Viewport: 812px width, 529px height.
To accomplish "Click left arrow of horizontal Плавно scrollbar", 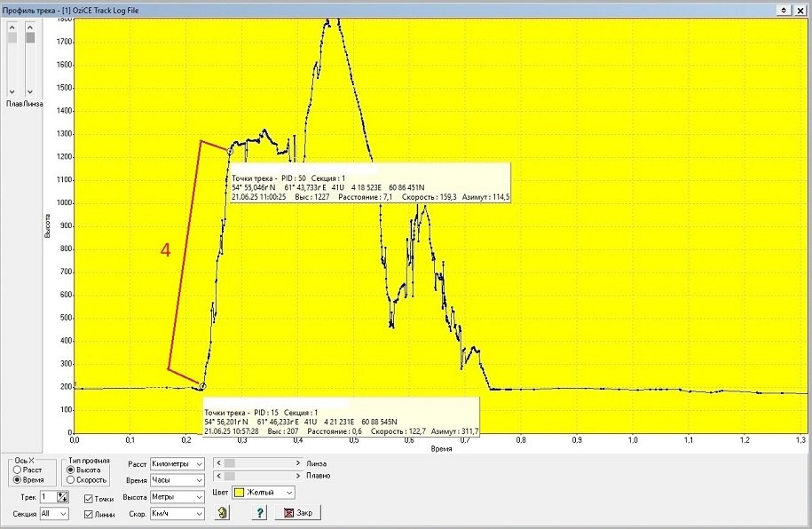I will [218, 477].
